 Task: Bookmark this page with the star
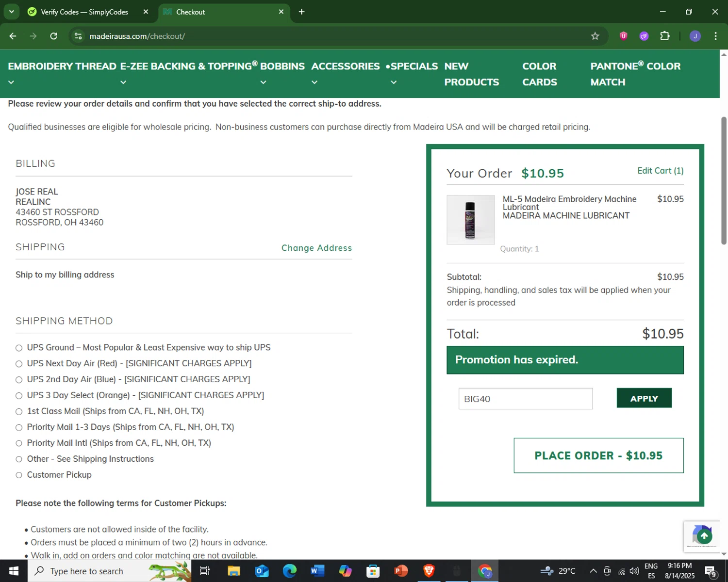(595, 36)
